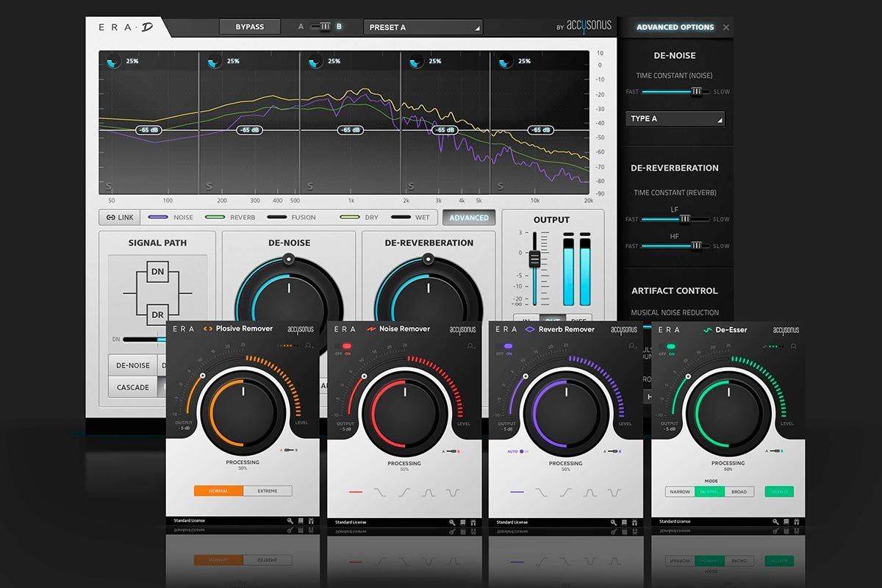
Task: Select flat line filter shape in Noise Remover
Action: [x=356, y=492]
